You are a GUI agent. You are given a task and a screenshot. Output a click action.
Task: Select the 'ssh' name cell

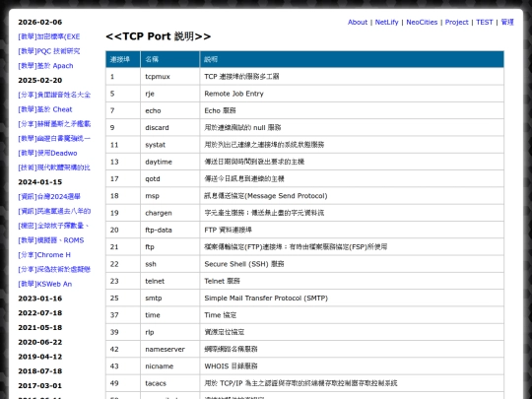point(169,264)
